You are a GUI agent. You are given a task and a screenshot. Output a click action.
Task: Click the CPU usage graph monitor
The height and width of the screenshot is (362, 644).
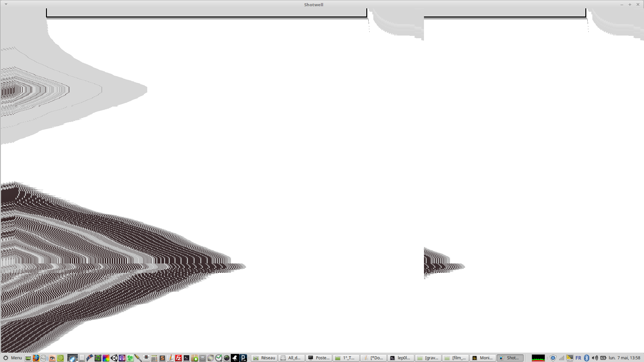pos(538,358)
